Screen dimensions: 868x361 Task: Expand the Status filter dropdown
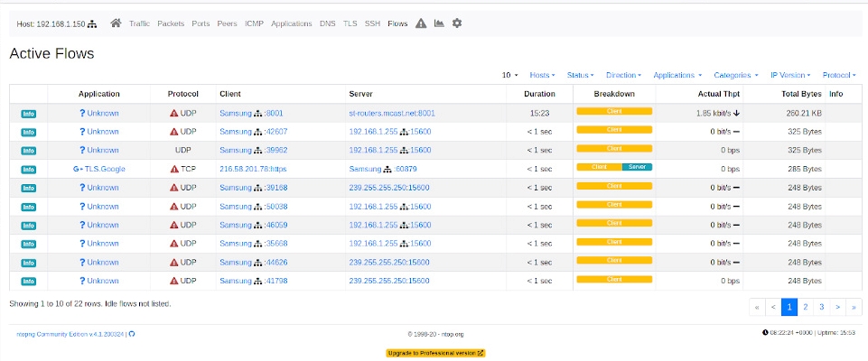pyautogui.click(x=580, y=75)
